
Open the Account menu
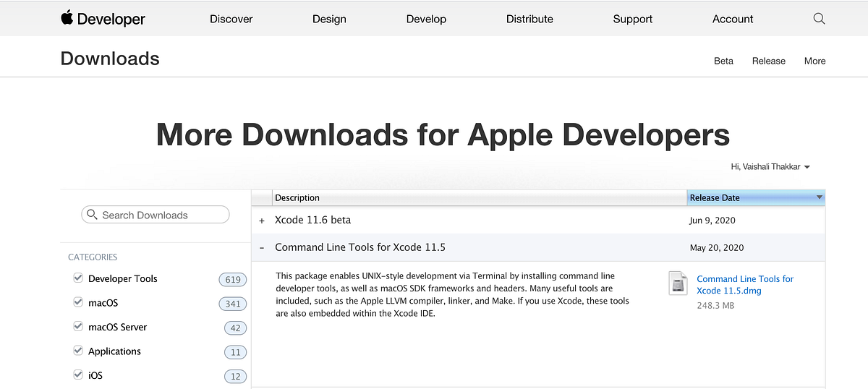click(733, 19)
